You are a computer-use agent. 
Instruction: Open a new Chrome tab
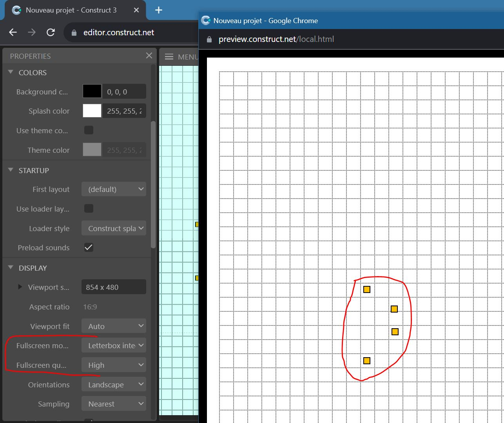point(159,10)
